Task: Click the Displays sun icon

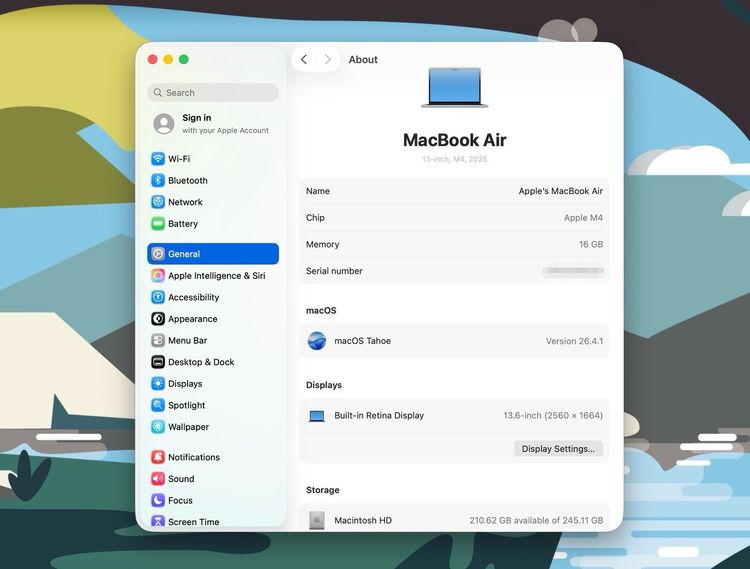Action: [x=158, y=383]
